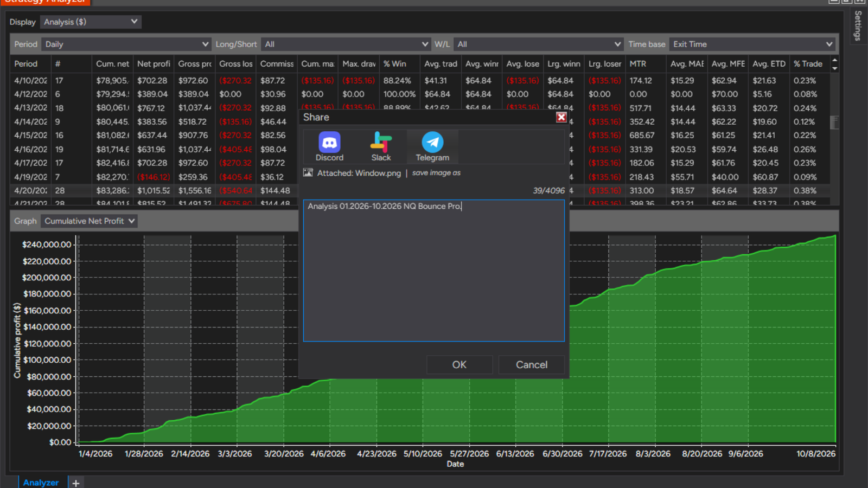Click the table scrollbar down arrow
This screenshot has width=868, height=488.
tap(834, 68)
